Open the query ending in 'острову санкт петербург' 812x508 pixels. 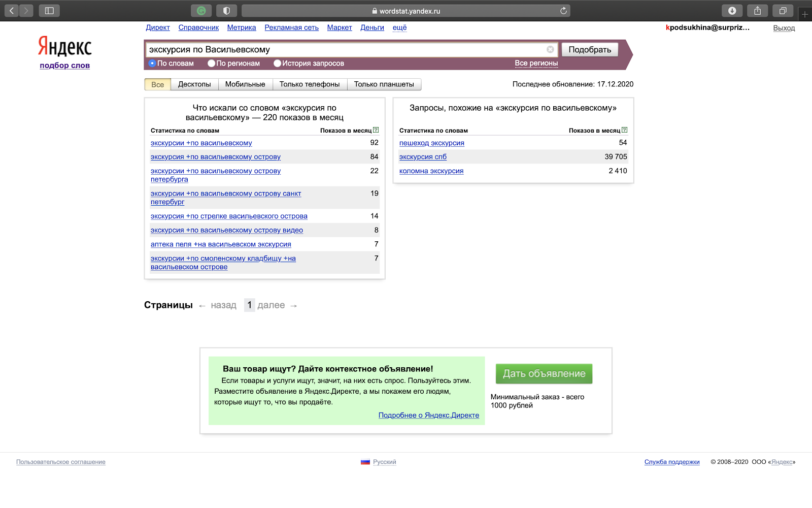(226, 197)
